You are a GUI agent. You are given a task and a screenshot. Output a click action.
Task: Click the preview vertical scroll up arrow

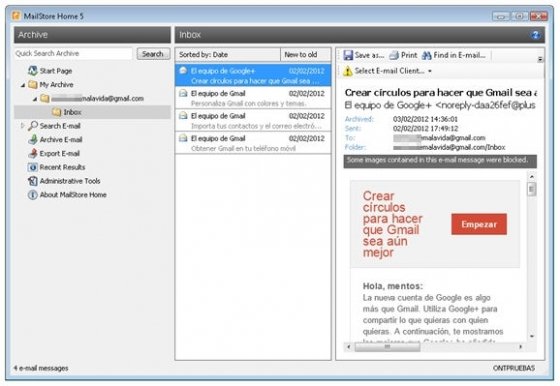click(531, 176)
